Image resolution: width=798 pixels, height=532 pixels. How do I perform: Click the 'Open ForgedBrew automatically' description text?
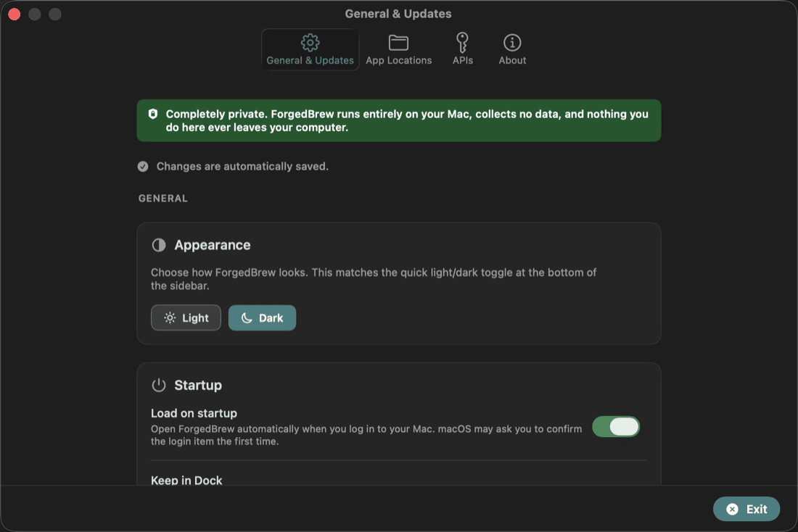[366, 435]
